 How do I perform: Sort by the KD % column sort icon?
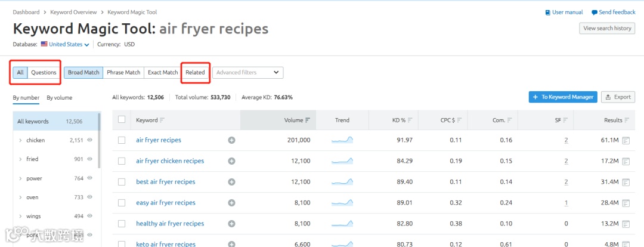410,121
